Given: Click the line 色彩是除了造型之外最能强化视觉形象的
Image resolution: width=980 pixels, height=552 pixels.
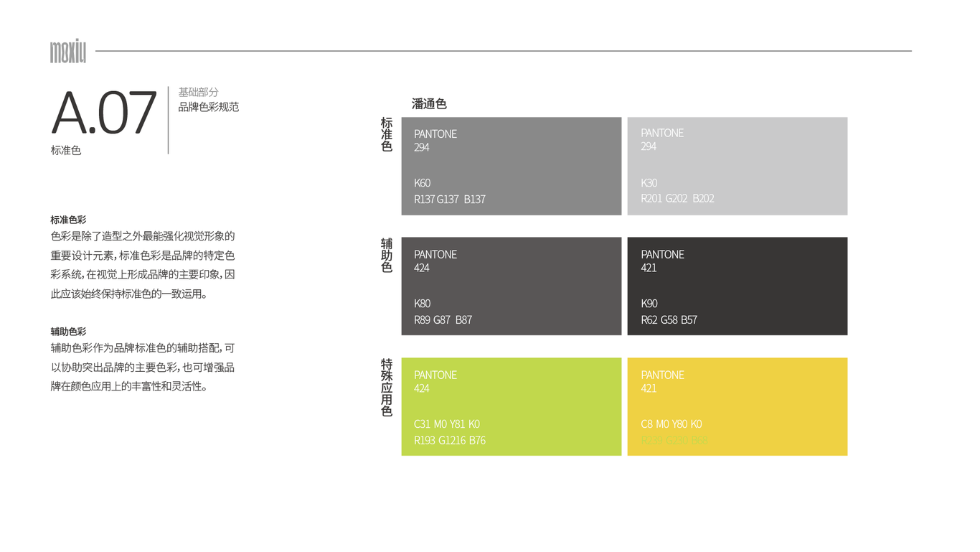Looking at the screenshot, I should (143, 236).
